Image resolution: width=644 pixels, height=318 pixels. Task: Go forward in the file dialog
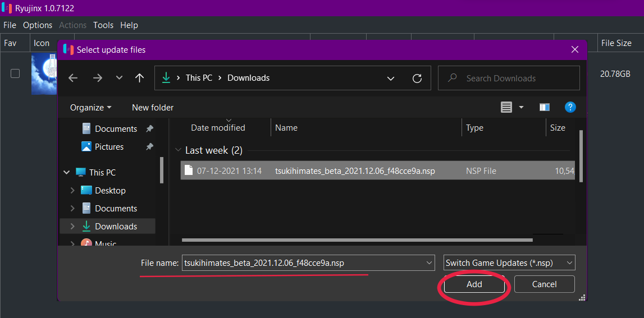[x=97, y=78]
